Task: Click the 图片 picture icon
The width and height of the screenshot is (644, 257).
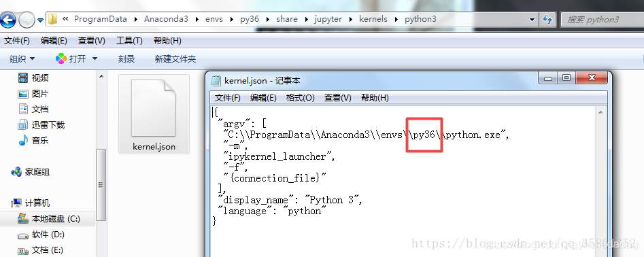Action: pyautogui.click(x=23, y=94)
